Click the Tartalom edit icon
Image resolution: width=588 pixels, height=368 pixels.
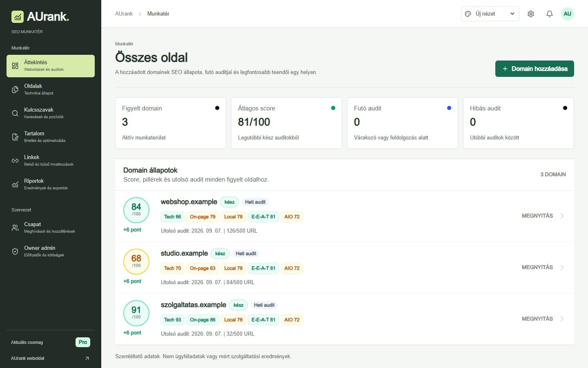(x=15, y=137)
